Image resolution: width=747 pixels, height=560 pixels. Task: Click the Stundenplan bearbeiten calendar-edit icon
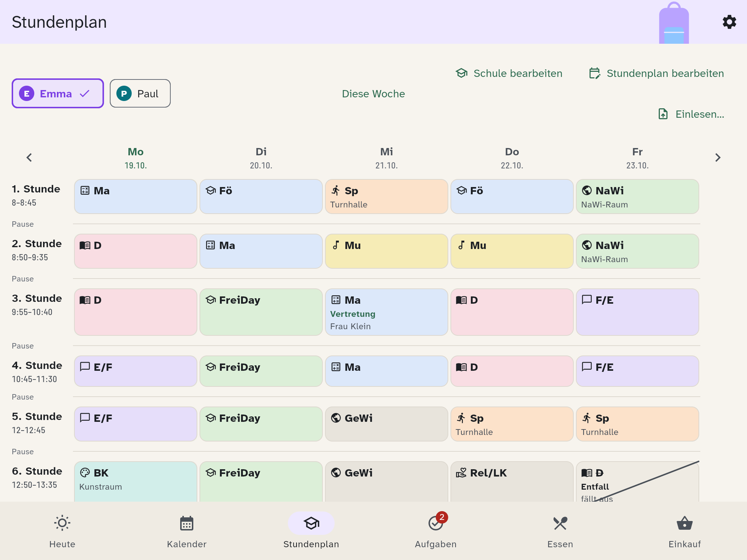595,73
